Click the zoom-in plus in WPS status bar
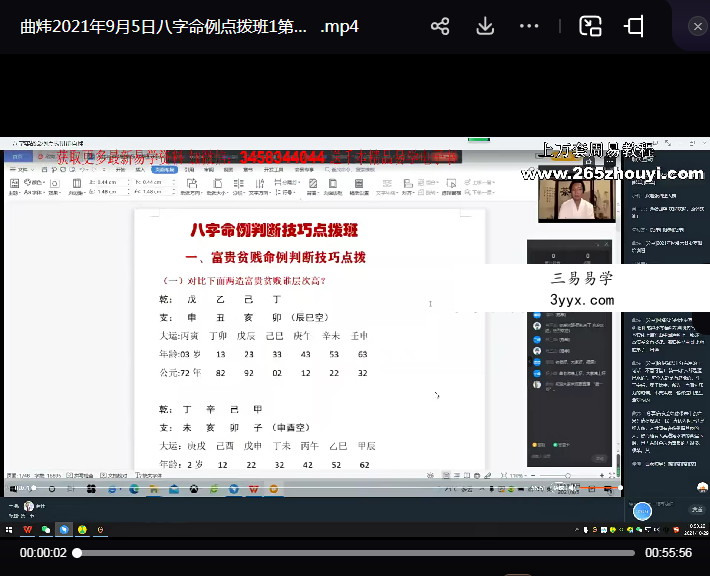The width and height of the screenshot is (710, 576). click(601, 475)
